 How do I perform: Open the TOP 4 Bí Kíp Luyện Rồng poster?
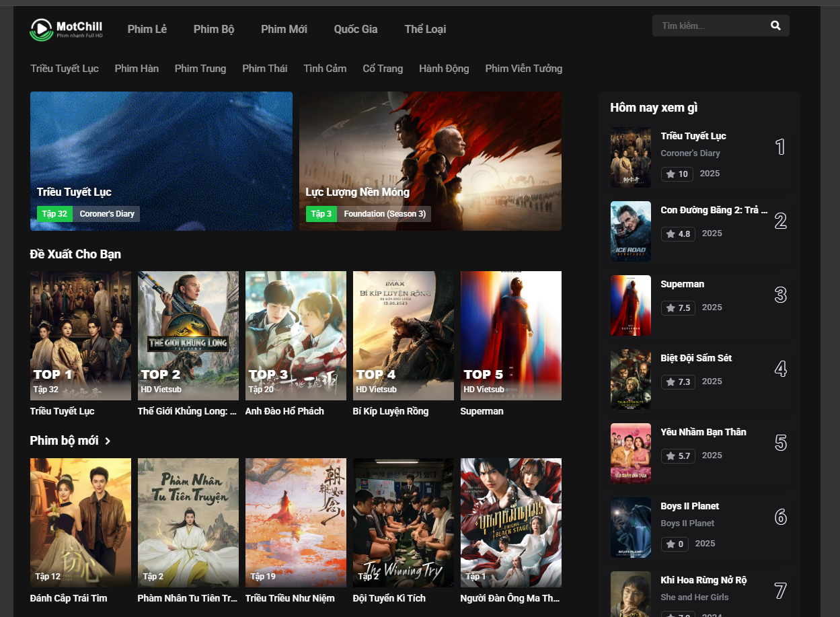(404, 336)
